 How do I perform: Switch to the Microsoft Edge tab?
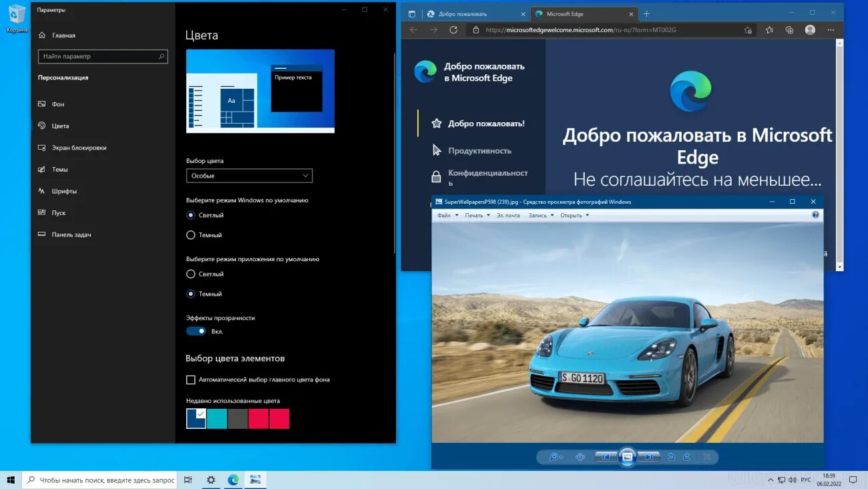(583, 13)
